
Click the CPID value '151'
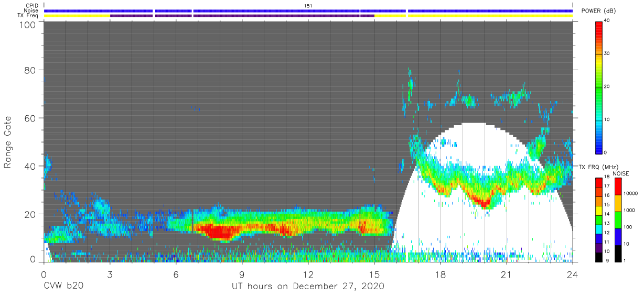tap(308, 6)
